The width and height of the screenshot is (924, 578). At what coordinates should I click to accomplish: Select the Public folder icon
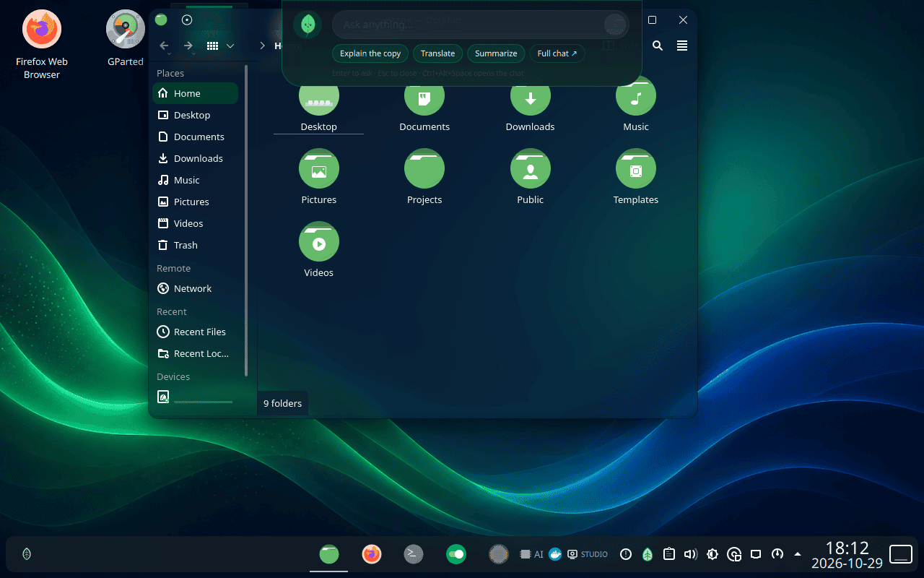tap(531, 169)
